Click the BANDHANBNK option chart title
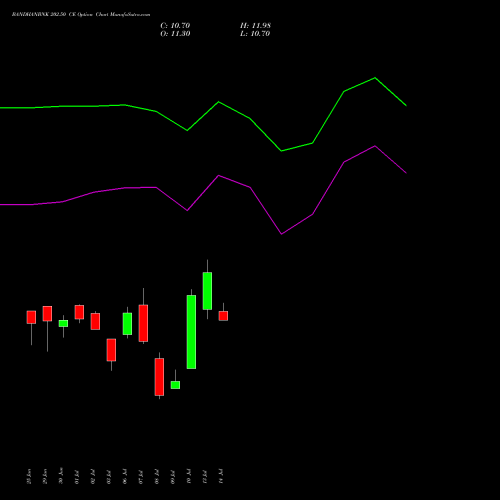The image size is (500, 500). click(81, 15)
